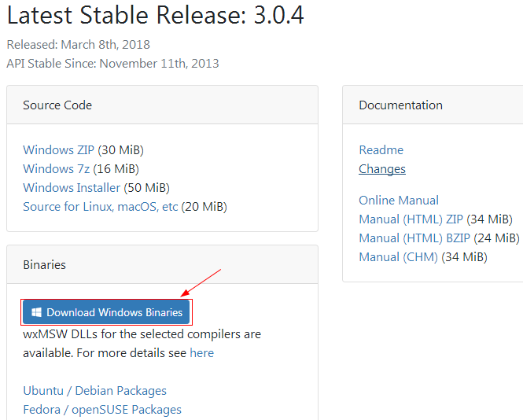Click 'wxMSW DLLs for the selected compilers' text
The height and width of the screenshot is (420, 523).
[x=132, y=334]
